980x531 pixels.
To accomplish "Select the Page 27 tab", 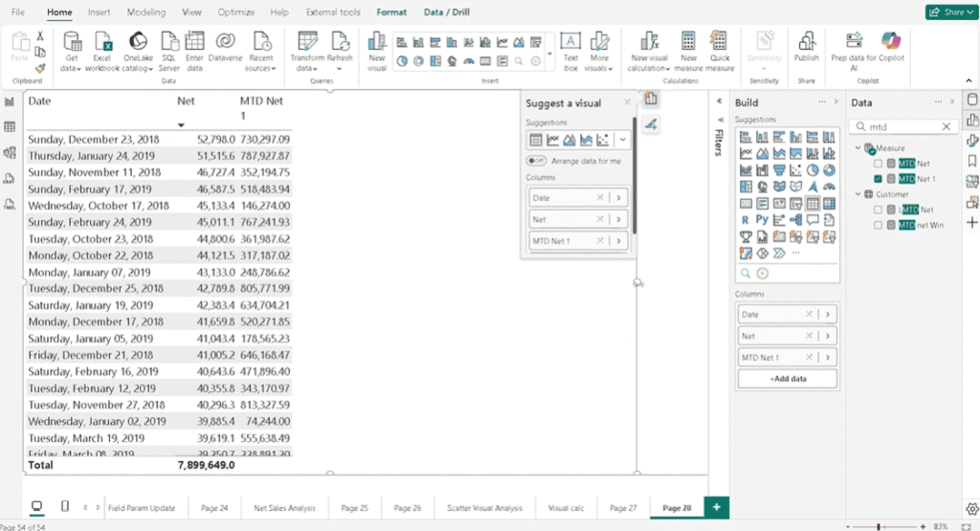I will 622,508.
